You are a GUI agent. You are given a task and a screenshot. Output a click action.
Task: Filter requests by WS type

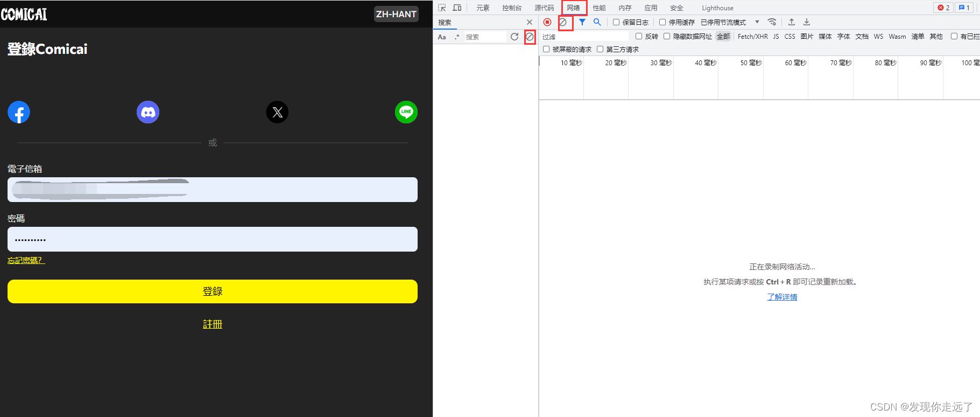[878, 37]
